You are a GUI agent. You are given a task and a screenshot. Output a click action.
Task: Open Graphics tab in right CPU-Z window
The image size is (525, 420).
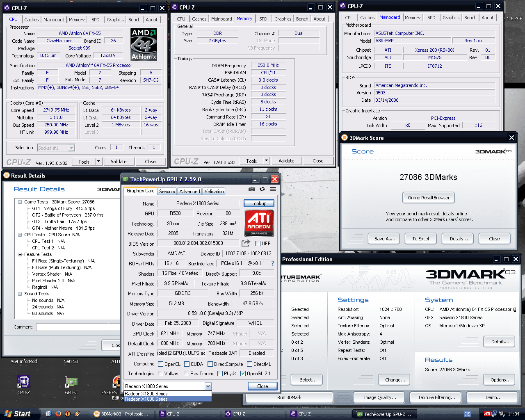451,18
